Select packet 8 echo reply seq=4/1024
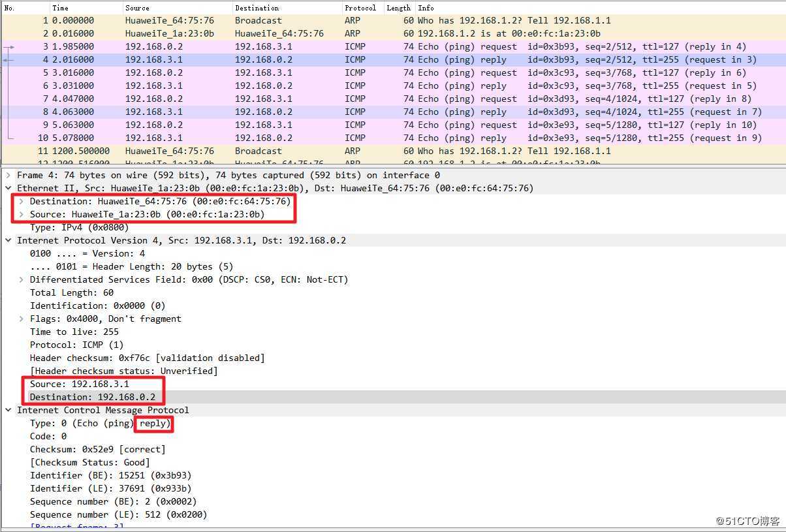The image size is (786, 532). (x=393, y=112)
